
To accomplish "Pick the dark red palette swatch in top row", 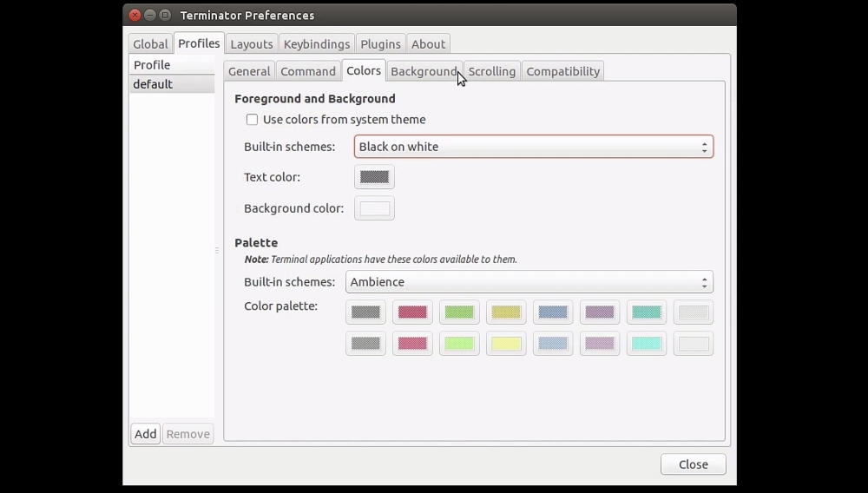I will (x=412, y=312).
